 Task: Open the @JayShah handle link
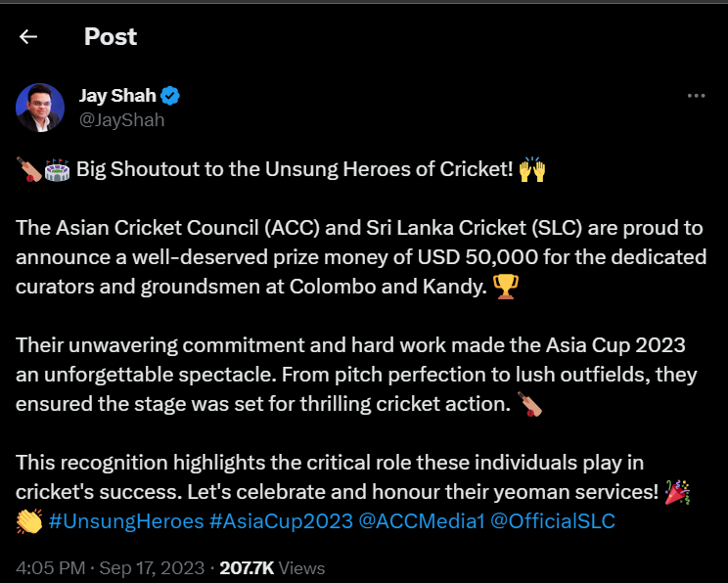pyautogui.click(x=121, y=120)
